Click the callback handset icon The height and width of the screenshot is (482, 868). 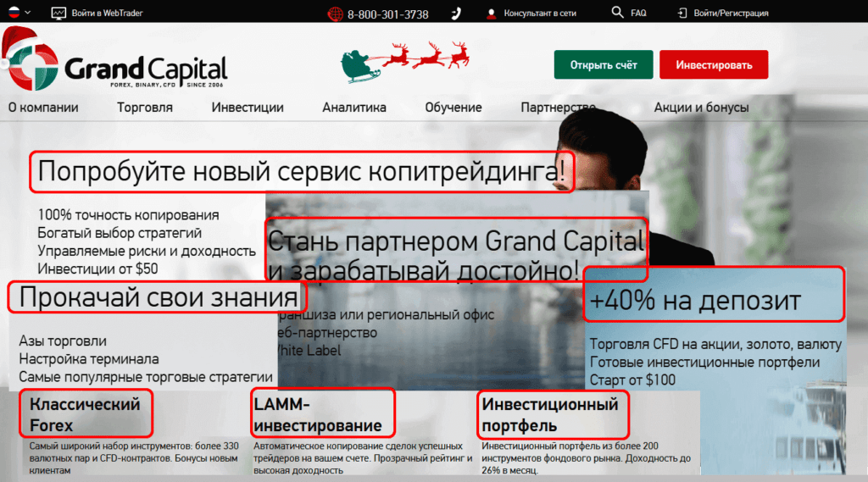[x=455, y=14]
